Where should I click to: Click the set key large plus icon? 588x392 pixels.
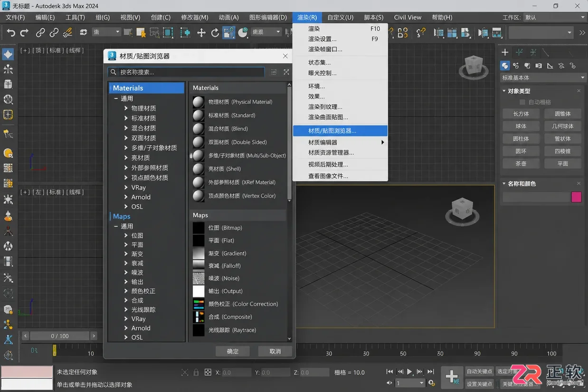(x=452, y=377)
